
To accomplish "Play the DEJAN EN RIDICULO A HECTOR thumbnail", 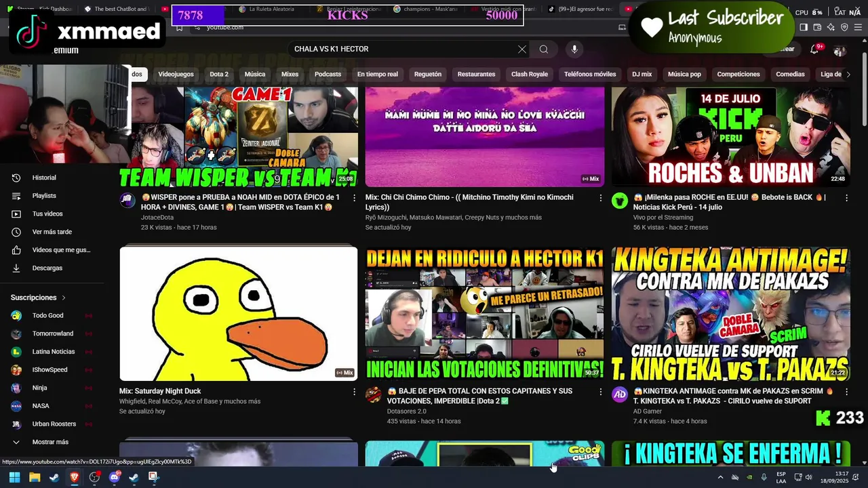I will point(485,313).
